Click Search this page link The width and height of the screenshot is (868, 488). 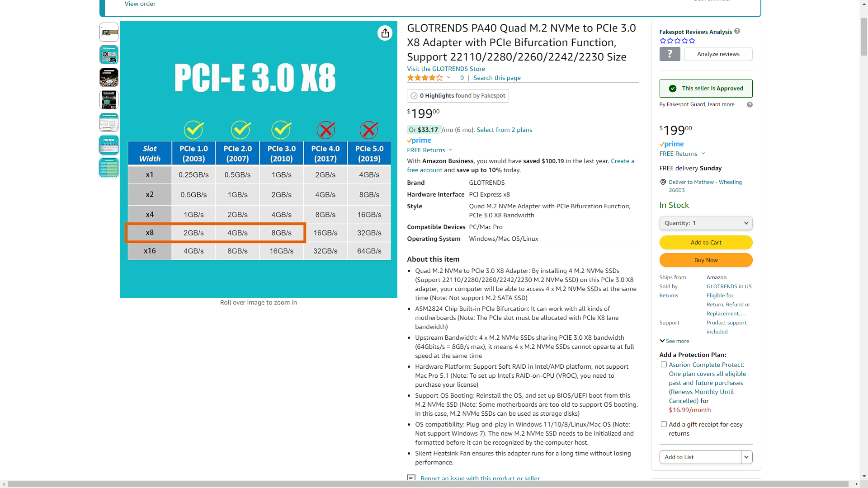click(x=497, y=78)
